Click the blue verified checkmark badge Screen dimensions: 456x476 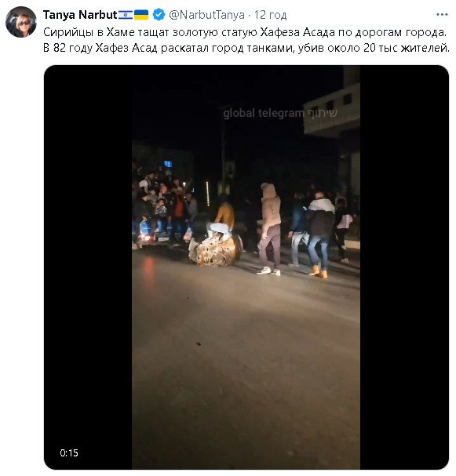[x=159, y=15]
